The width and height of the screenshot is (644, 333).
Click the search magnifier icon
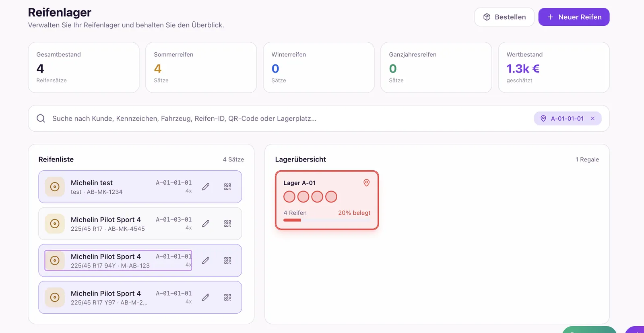(x=41, y=118)
